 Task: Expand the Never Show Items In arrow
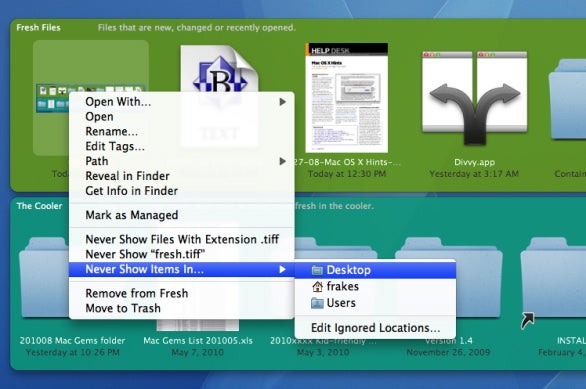283,269
